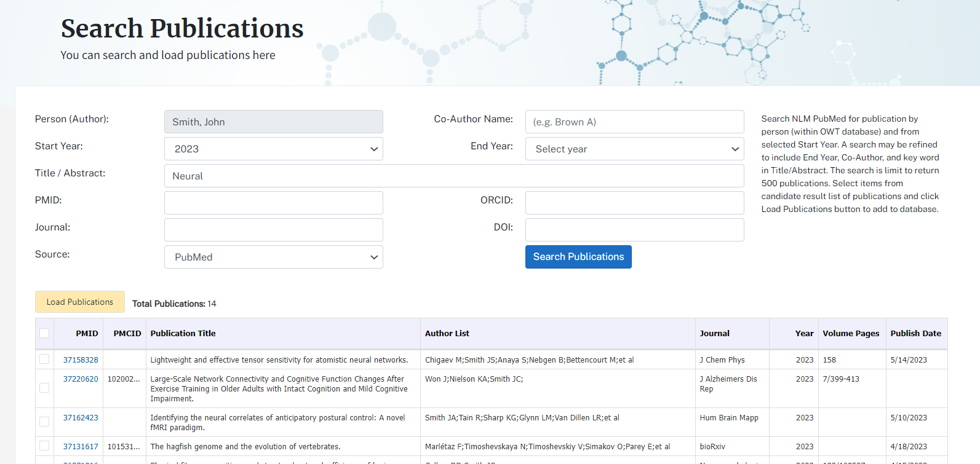Sort by the Publication Title column header

pyautogui.click(x=183, y=334)
